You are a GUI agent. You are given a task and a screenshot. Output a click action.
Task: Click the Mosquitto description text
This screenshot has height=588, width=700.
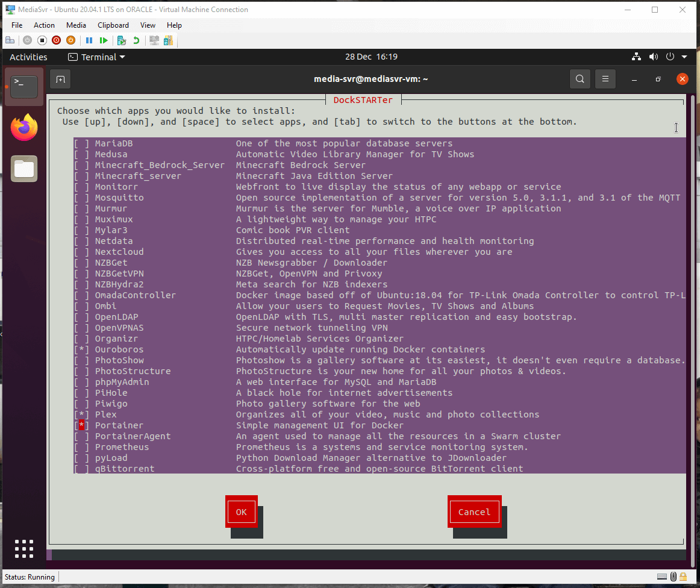coord(458,198)
